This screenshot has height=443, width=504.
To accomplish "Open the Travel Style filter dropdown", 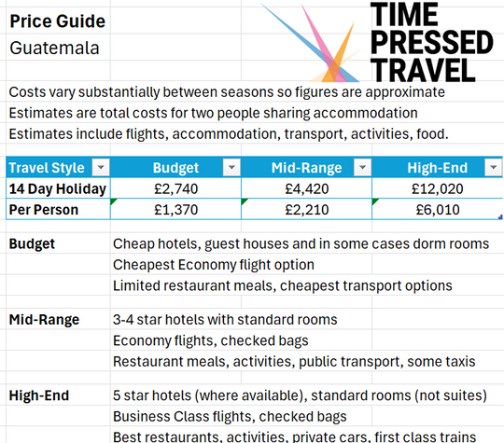I will (101, 167).
